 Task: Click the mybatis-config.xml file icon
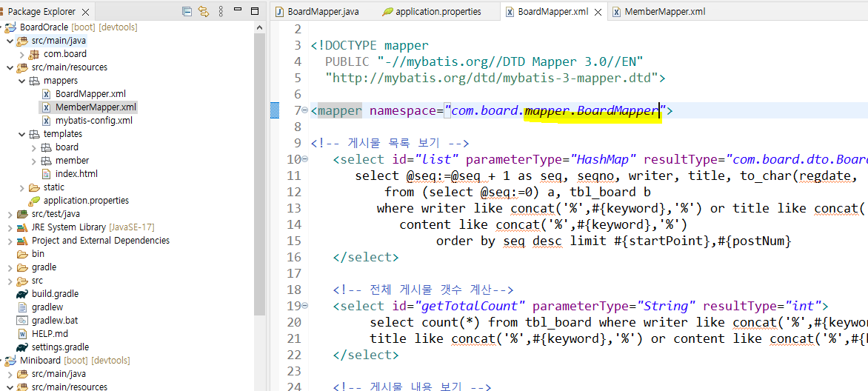coord(47,120)
